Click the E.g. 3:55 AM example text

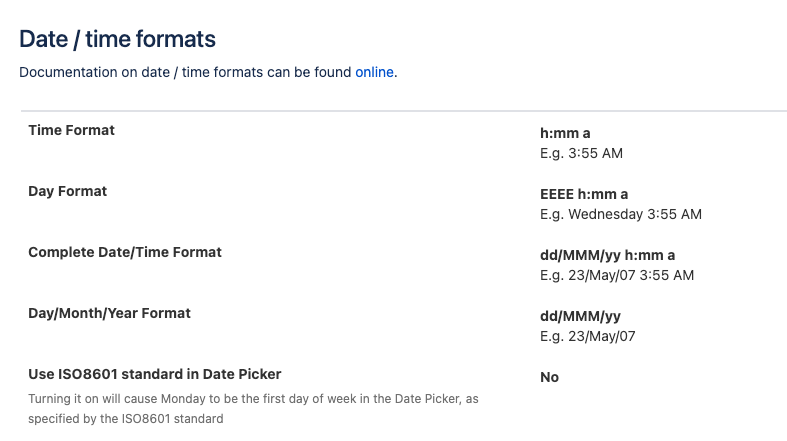tap(581, 153)
